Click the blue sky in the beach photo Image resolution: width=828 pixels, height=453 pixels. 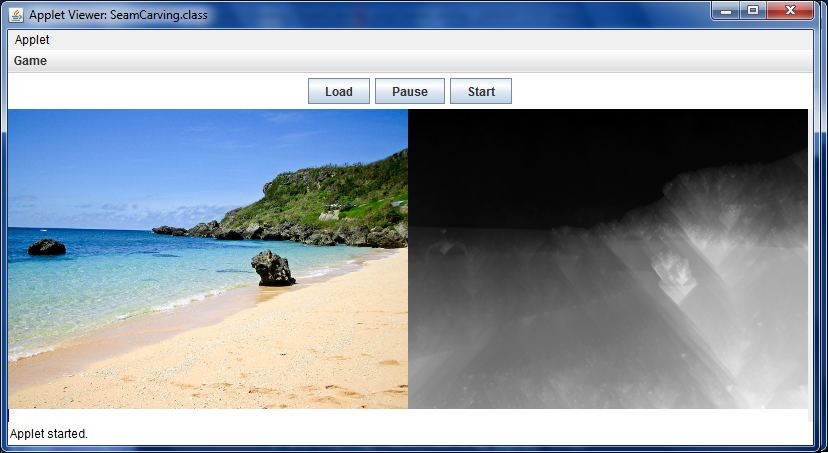click(150, 160)
